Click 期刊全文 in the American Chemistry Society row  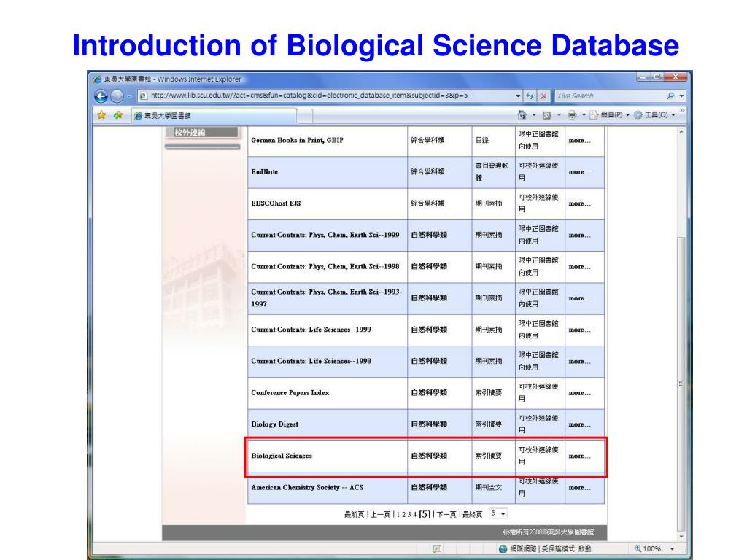pyautogui.click(x=488, y=488)
